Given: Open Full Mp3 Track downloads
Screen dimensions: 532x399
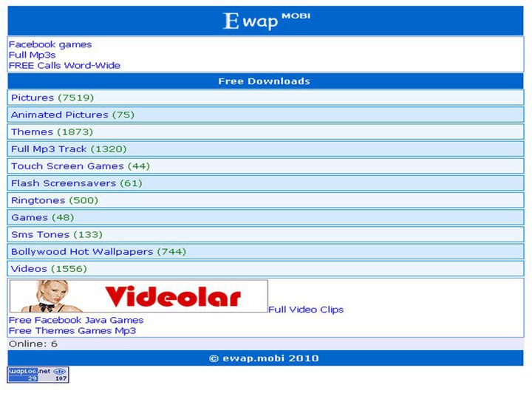Looking at the screenshot, I should click(266, 149).
